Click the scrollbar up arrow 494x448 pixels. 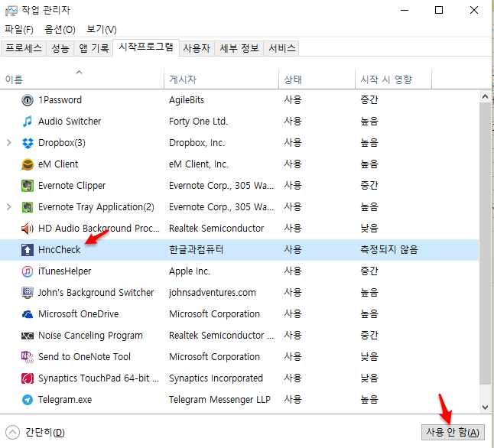click(485, 97)
